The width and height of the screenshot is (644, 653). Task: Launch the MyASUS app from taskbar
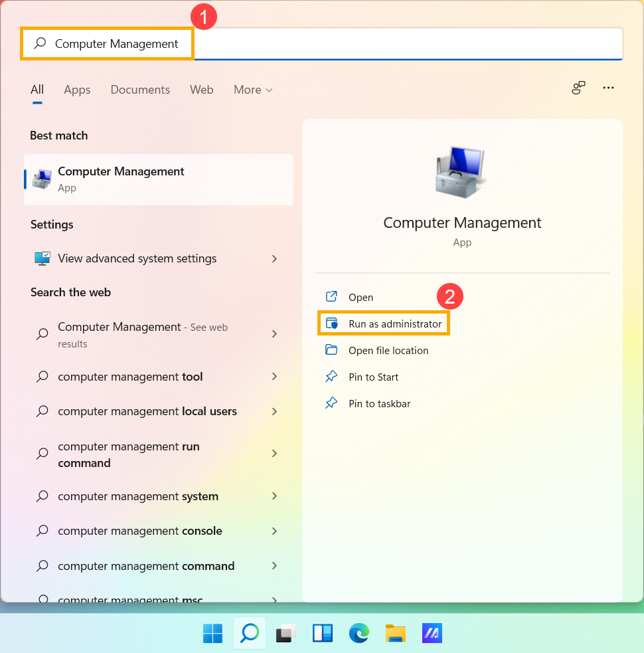point(432,634)
